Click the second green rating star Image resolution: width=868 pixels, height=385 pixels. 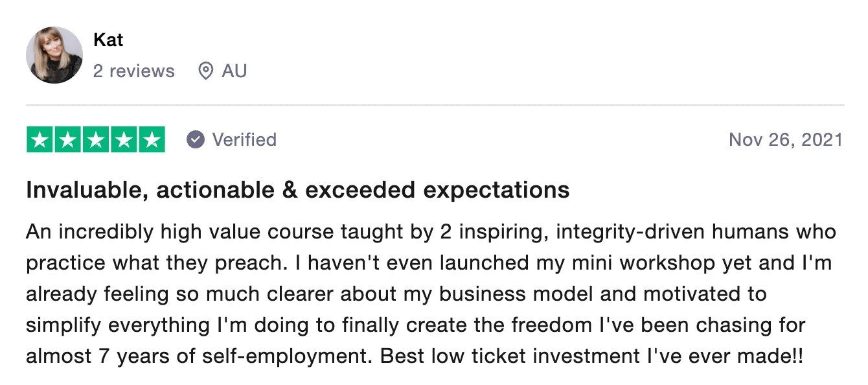click(x=68, y=140)
